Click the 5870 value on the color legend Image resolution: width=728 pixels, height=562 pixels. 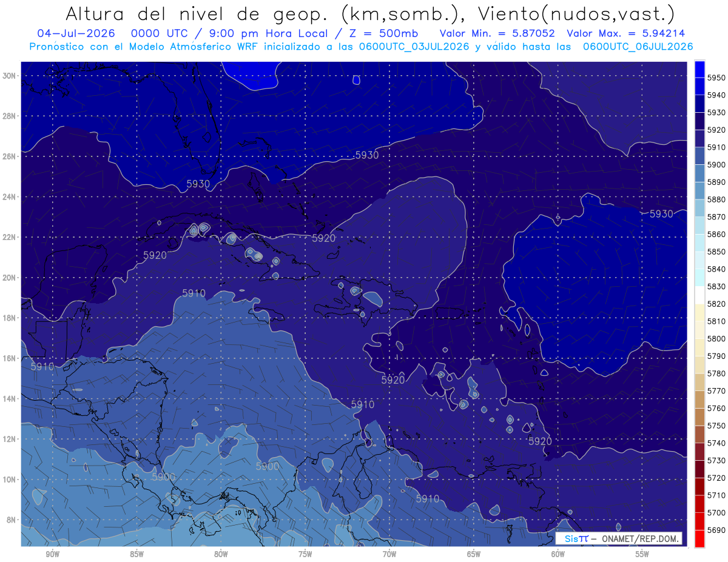716,217
